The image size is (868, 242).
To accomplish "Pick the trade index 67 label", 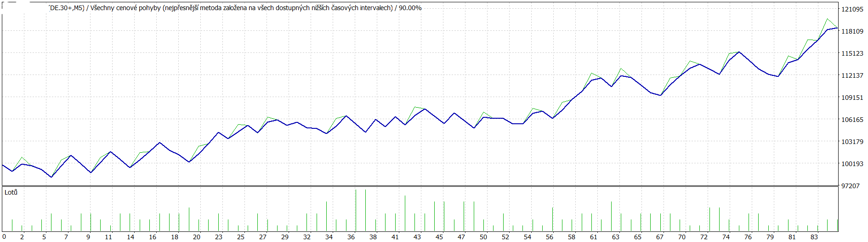I will coord(660,237).
